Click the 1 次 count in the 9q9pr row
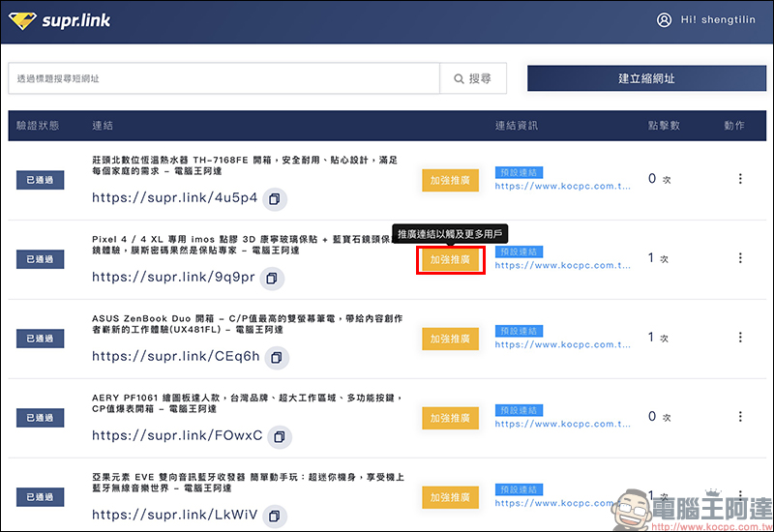Screen dimensions: 774x532 coord(658,258)
